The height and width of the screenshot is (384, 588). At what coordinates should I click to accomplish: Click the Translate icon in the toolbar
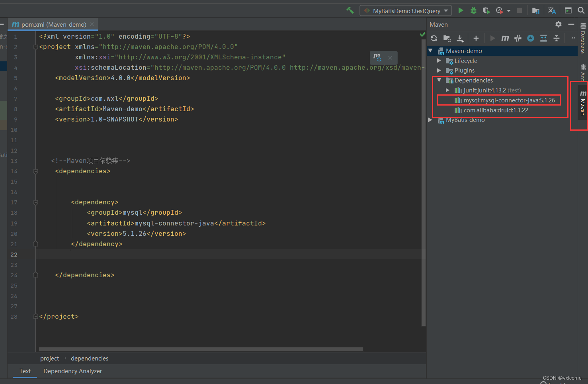[552, 11]
